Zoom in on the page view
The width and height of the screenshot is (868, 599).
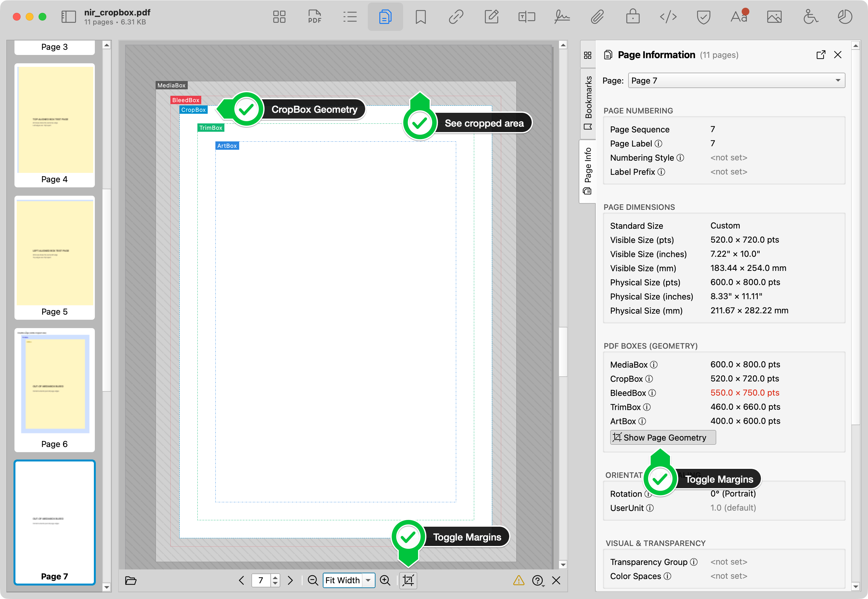point(385,581)
